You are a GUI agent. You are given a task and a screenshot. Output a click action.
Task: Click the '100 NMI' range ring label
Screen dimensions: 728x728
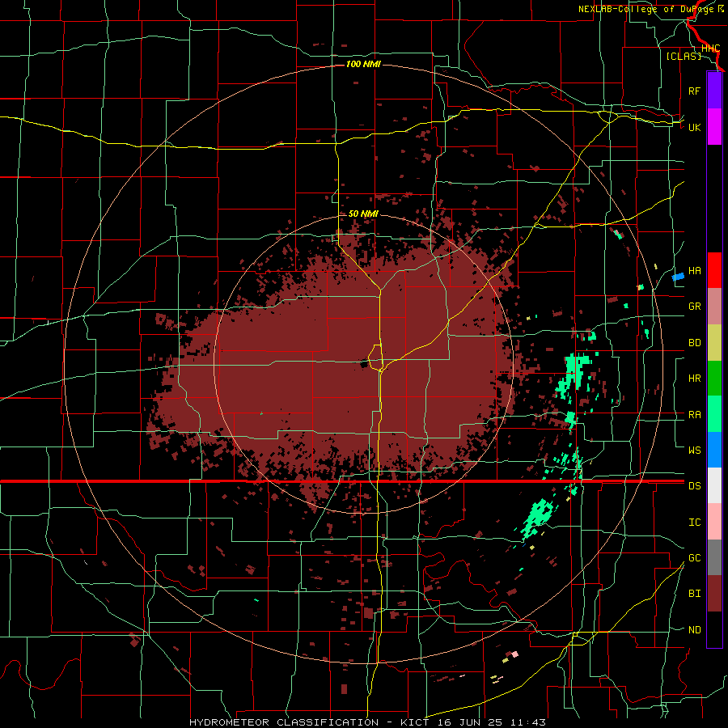(363, 64)
